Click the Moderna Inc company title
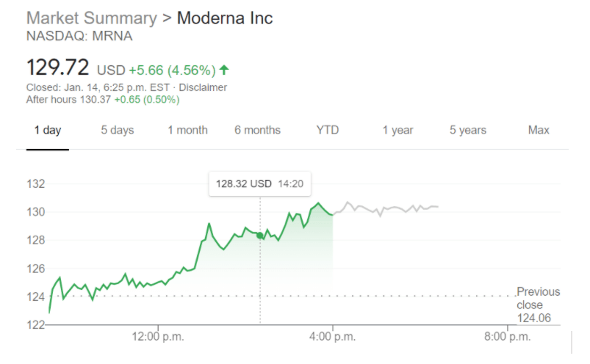The image size is (590, 364). (x=225, y=18)
